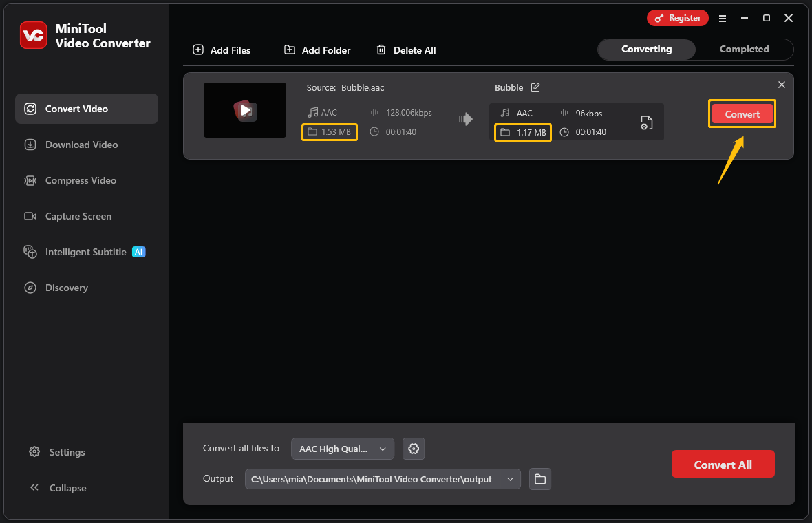Open output settings for the Bubble file
Screen dimensions: 812x523
coord(646,122)
